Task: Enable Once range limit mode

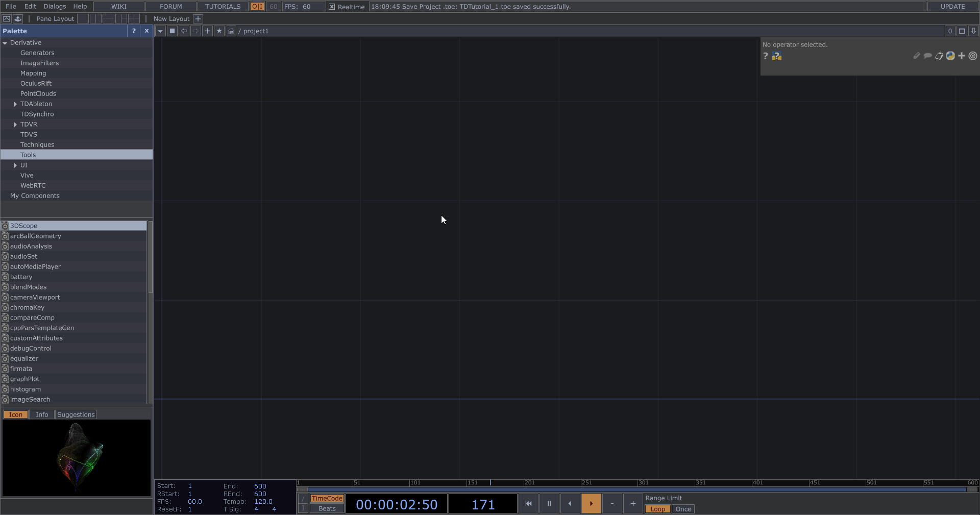Action: point(683,509)
